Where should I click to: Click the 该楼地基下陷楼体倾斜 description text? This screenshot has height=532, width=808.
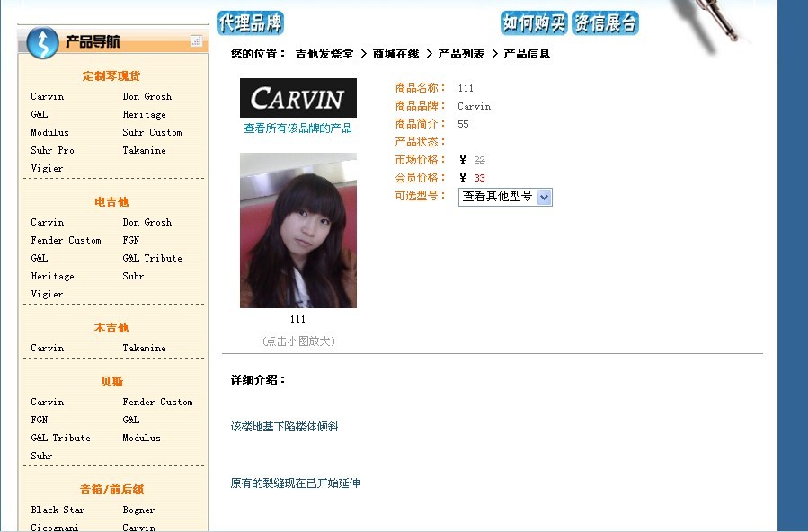[x=284, y=427]
